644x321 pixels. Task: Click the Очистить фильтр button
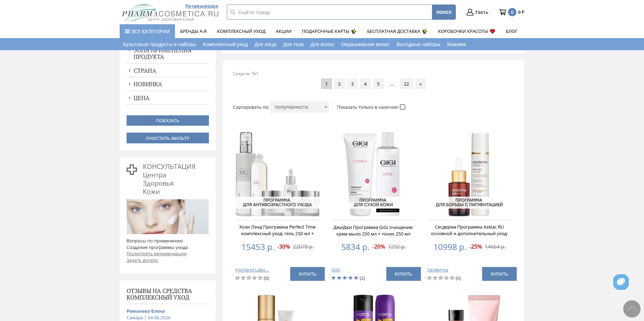[x=168, y=138]
